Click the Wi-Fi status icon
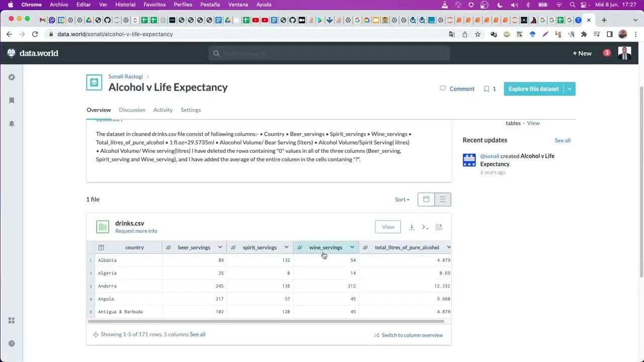 point(558,5)
